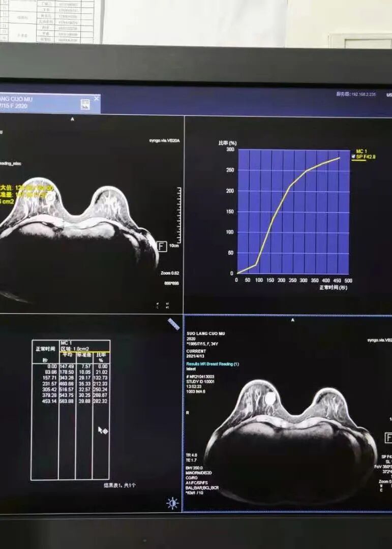Click the table cell value 178.50
Screen dimensions: 392x549
[67, 372]
